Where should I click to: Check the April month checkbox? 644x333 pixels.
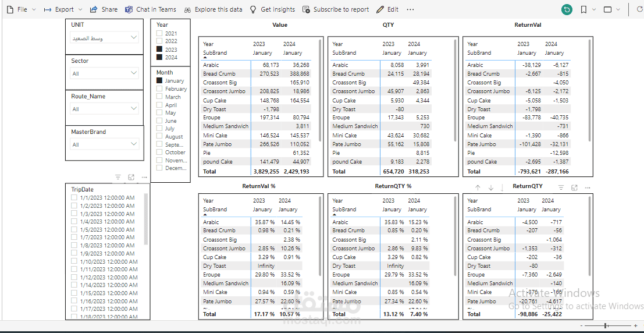pyautogui.click(x=159, y=105)
